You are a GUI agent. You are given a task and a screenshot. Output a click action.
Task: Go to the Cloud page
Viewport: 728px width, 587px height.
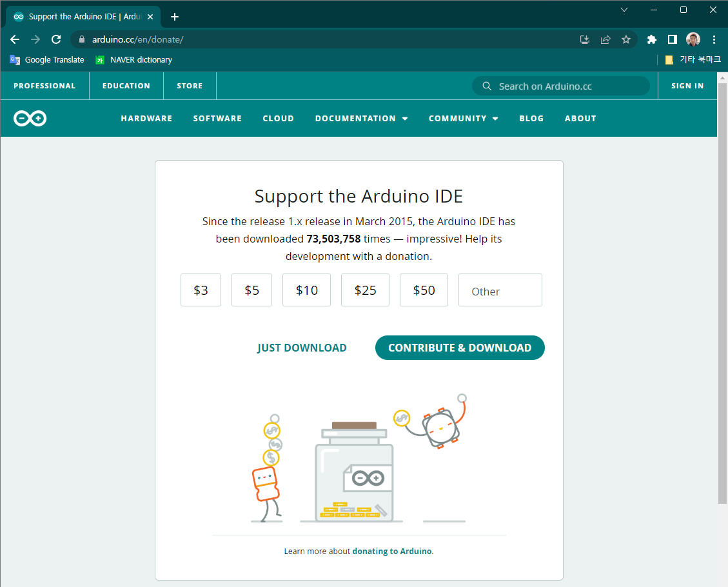pos(278,119)
